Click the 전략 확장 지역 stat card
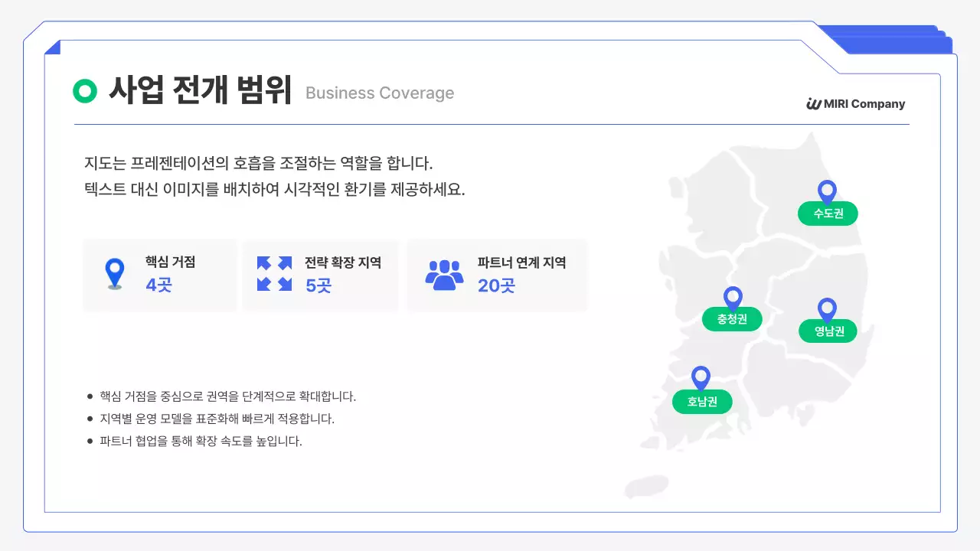The height and width of the screenshot is (551, 980). 321,275
